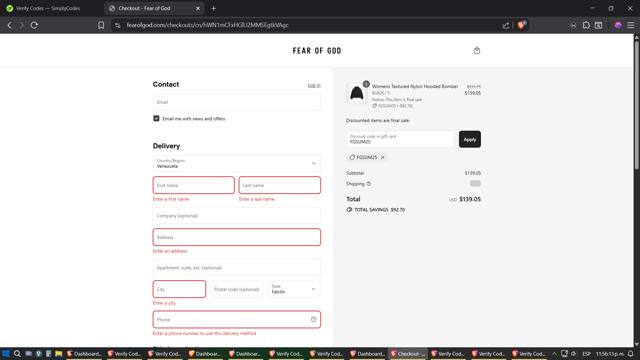The image size is (640, 360).
Task: Click the Total $139.05 amount
Action: click(470, 199)
